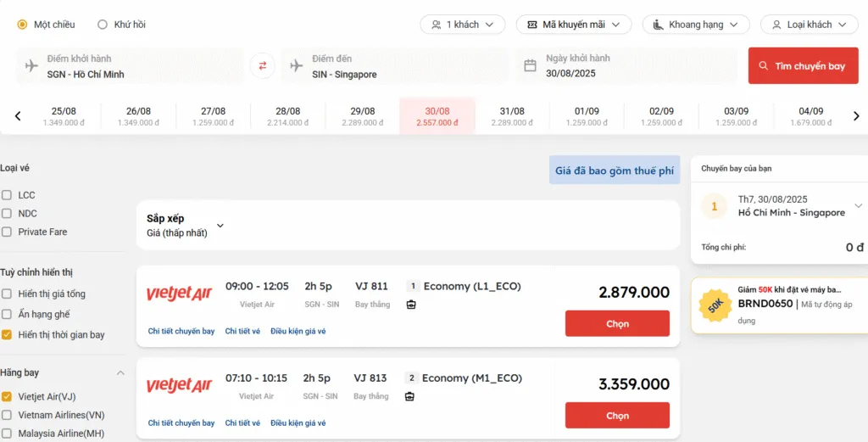This screenshot has width=868, height=442.
Task: Click the seat icon in Khoang hạng
Action: coord(658,25)
